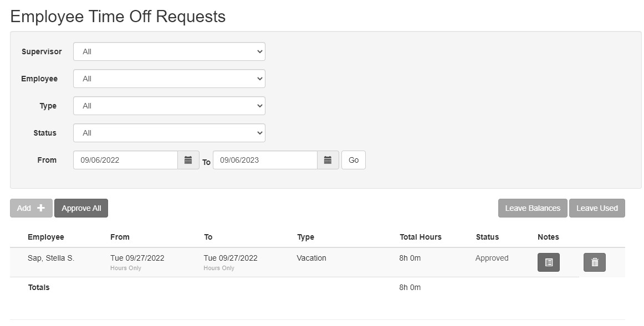Image resolution: width=644 pixels, height=326 pixels.
Task: Click the Status column header
Action: (x=487, y=237)
